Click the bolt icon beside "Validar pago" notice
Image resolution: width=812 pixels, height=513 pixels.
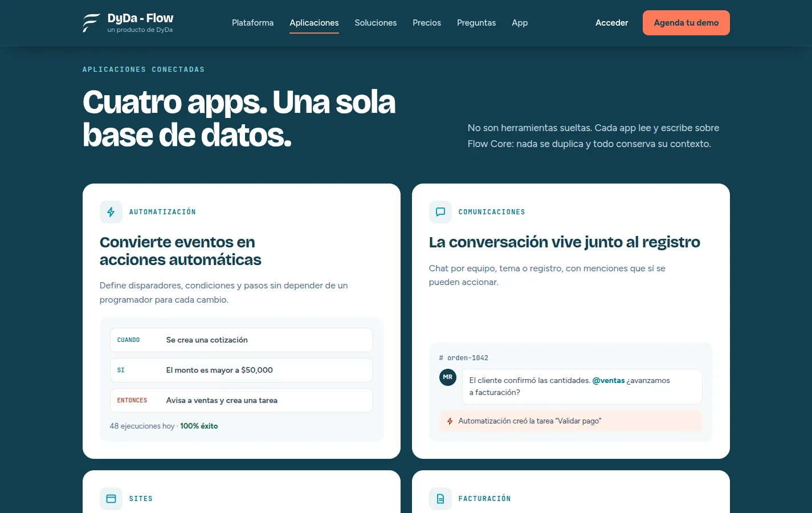tap(450, 421)
